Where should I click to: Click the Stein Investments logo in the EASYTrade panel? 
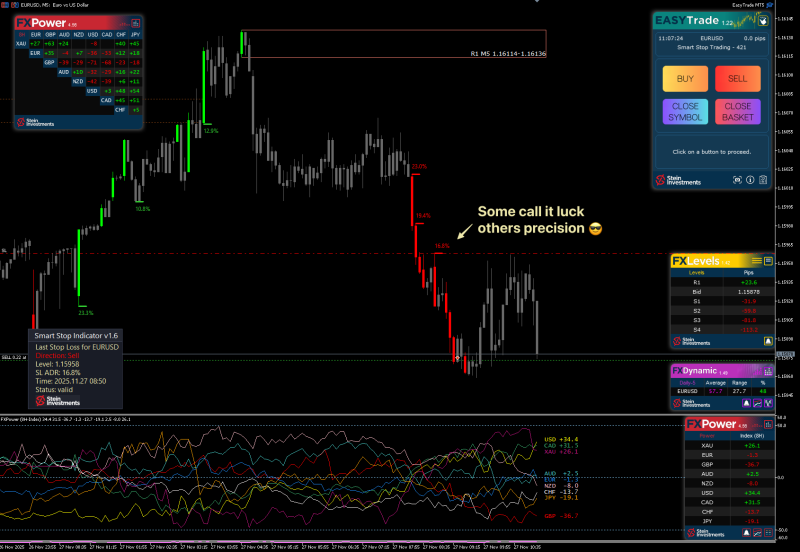678,180
